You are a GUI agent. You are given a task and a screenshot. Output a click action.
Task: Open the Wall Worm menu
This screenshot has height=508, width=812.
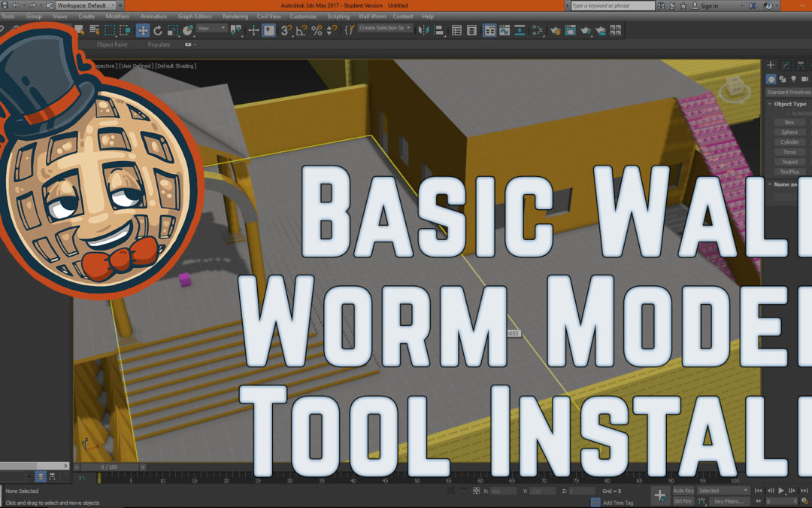click(372, 16)
